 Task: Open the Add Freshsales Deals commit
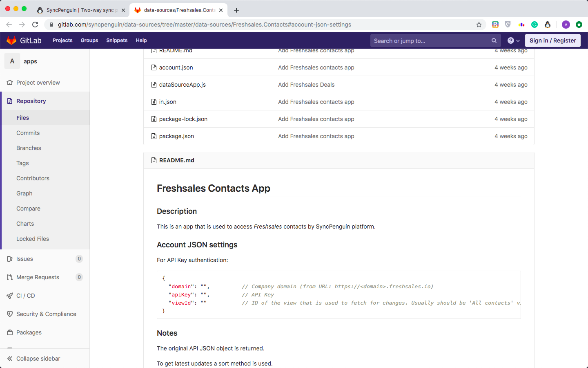pyautogui.click(x=306, y=85)
